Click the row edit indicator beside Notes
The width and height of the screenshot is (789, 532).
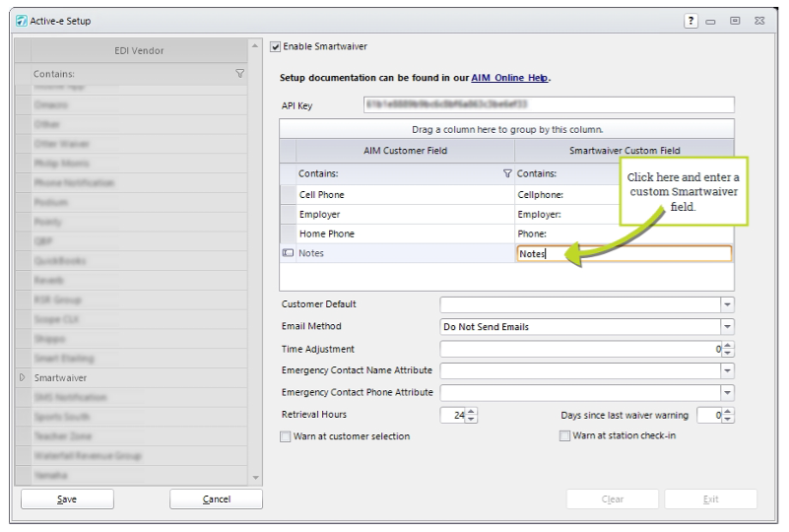pyautogui.click(x=288, y=252)
